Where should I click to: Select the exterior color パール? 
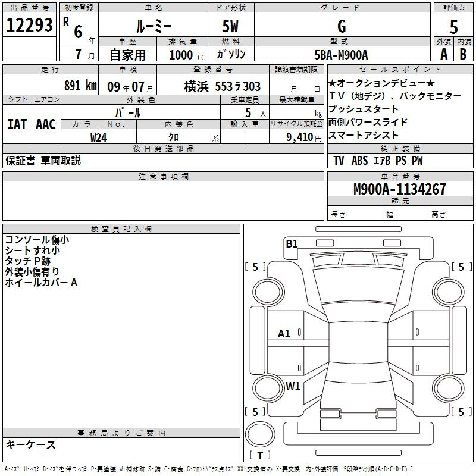(128, 113)
